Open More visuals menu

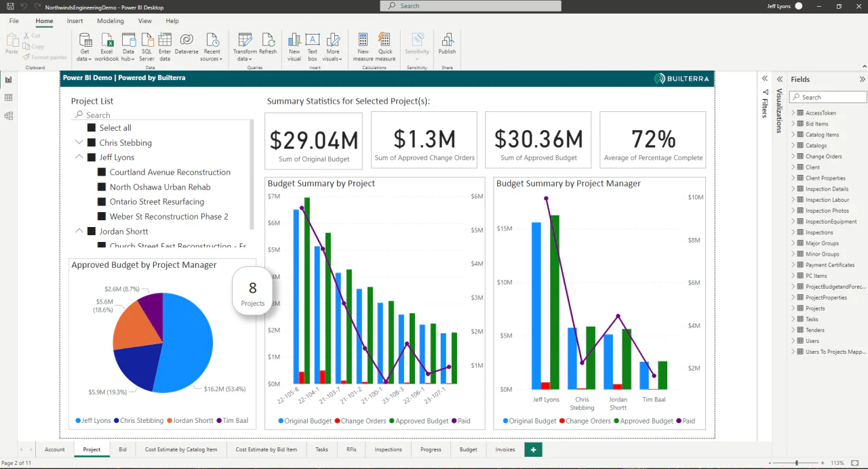coord(332,47)
